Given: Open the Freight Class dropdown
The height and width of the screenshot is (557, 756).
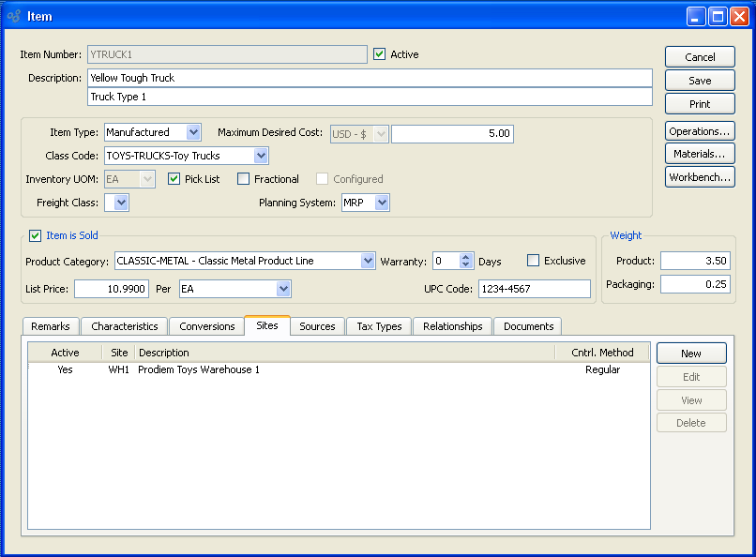Looking at the screenshot, I should [121, 203].
